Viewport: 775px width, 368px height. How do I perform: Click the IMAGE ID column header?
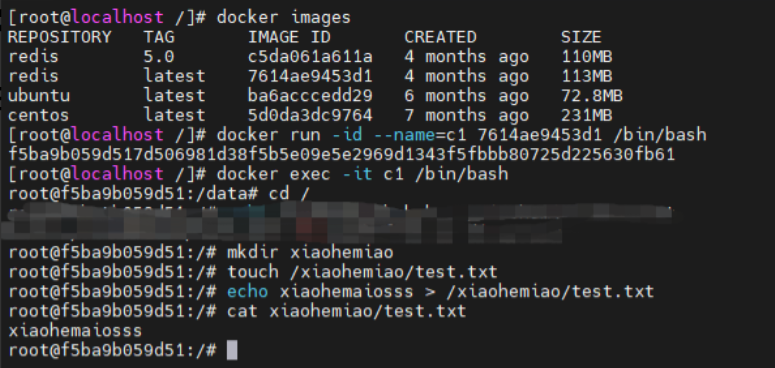point(289,37)
